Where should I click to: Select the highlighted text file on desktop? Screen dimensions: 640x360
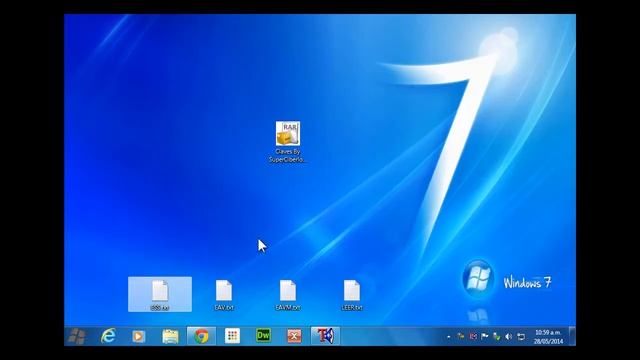pyautogui.click(x=160, y=294)
